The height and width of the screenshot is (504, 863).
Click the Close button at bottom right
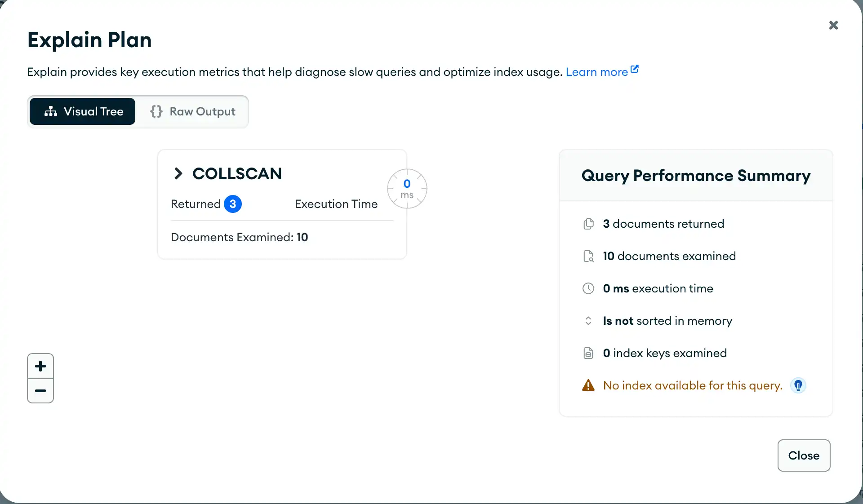coord(803,455)
